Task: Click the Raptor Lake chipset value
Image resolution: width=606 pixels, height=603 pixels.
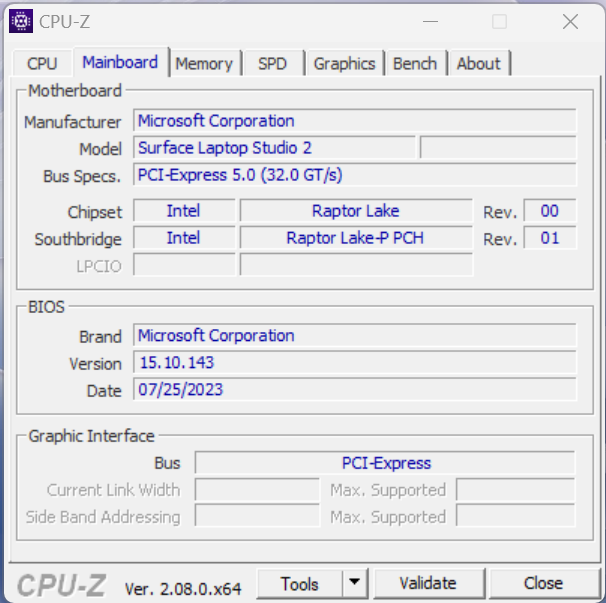Action: tap(356, 211)
